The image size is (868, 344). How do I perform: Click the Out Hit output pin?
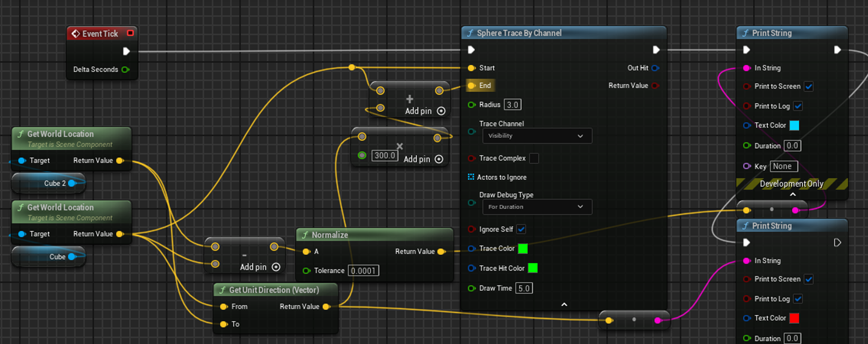tap(655, 68)
